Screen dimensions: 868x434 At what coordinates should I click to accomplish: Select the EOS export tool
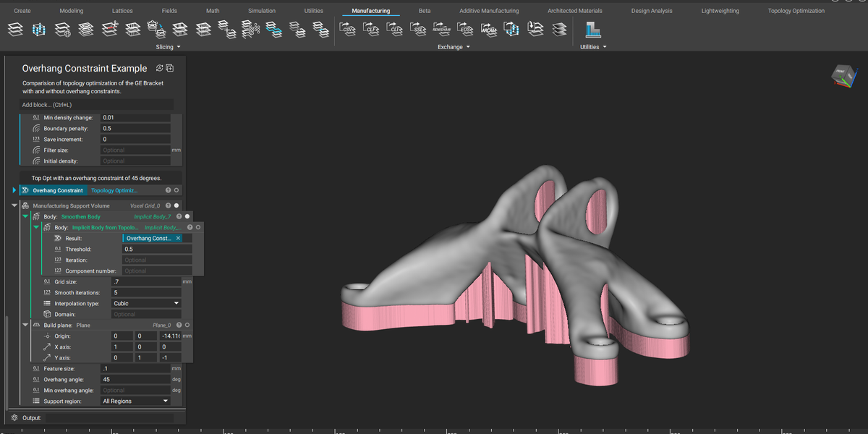(465, 29)
